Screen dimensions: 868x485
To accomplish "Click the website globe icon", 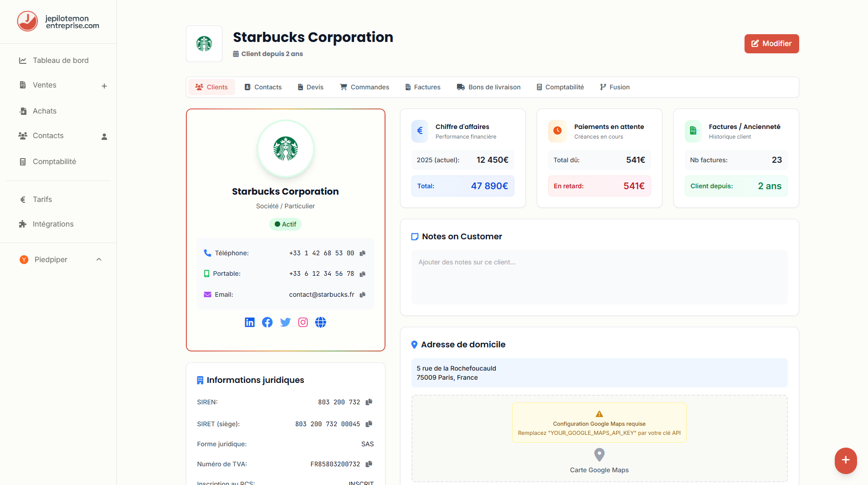I will 321,322.
